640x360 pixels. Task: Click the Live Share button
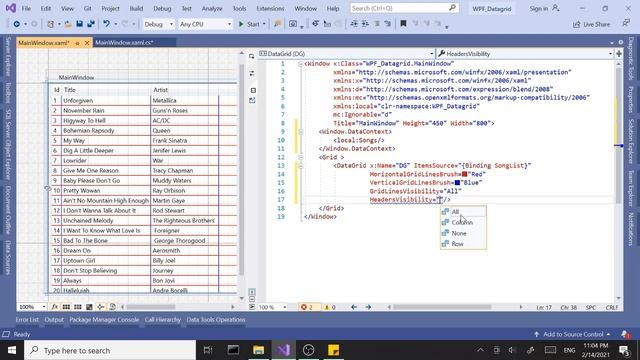coord(591,24)
